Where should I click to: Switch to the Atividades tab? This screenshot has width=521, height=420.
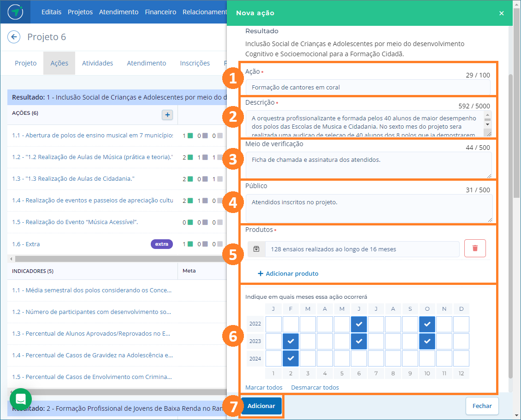(x=97, y=63)
